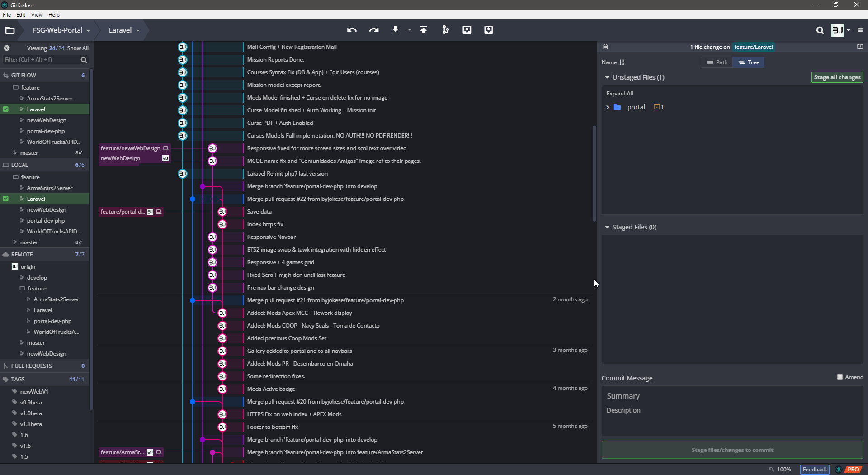Image resolution: width=868 pixels, height=475 pixels.
Task: Open the View menu
Action: coord(37,15)
